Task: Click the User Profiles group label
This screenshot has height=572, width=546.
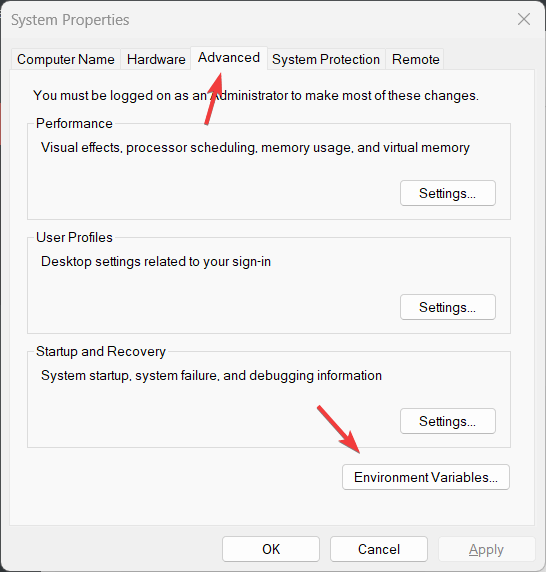Action: point(74,237)
